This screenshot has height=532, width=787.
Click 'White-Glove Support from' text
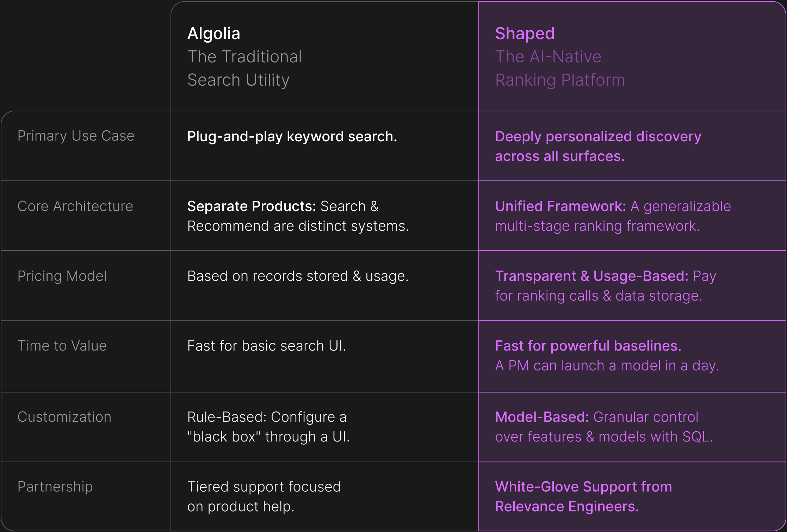(583, 487)
